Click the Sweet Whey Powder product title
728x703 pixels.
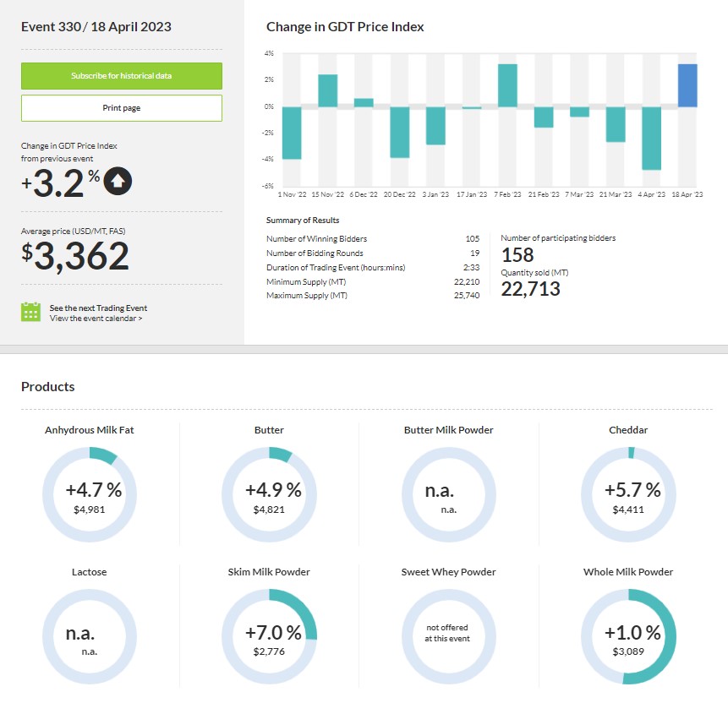(x=448, y=572)
